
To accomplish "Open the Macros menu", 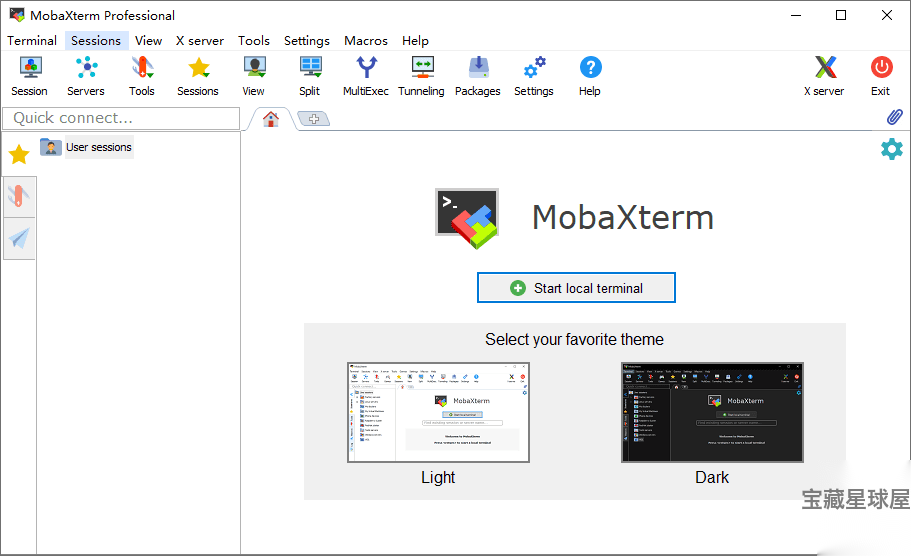I will (366, 41).
